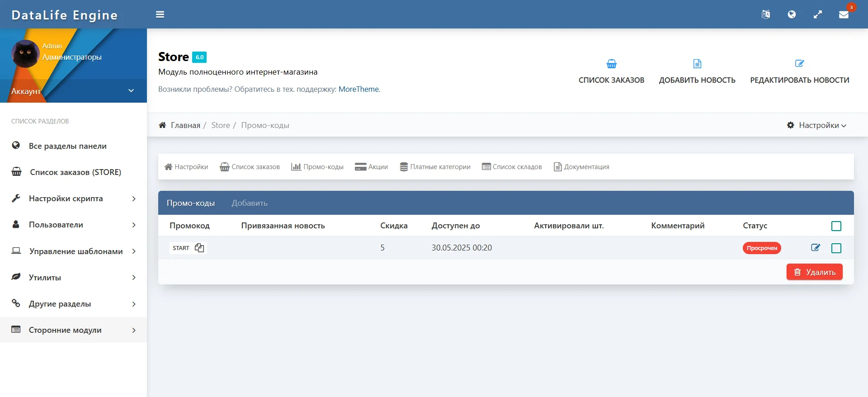Open the Список складов tab

[512, 167]
